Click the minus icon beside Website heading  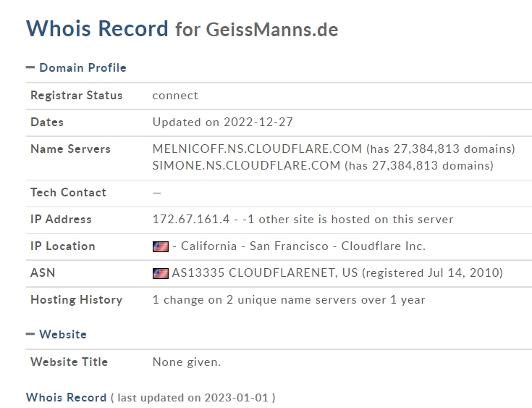[x=30, y=334]
